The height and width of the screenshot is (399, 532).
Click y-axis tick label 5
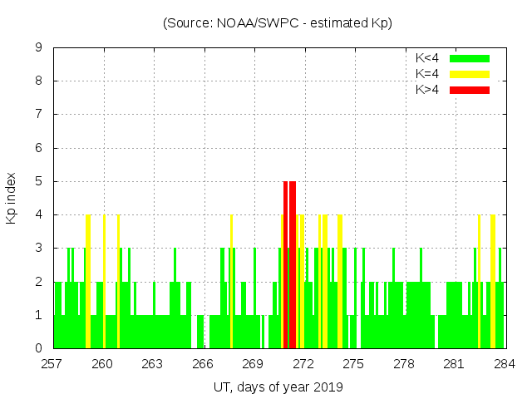[x=39, y=181]
